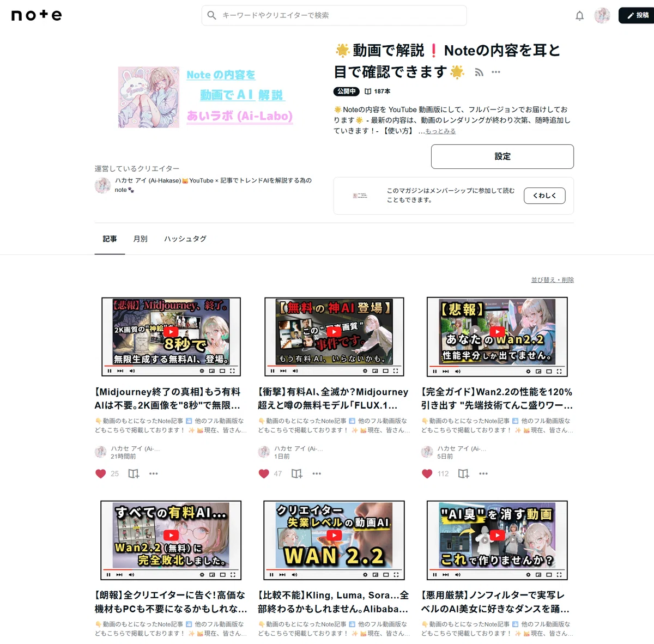Pause icon in Midjourney終了 thumbnail player

coord(110,371)
